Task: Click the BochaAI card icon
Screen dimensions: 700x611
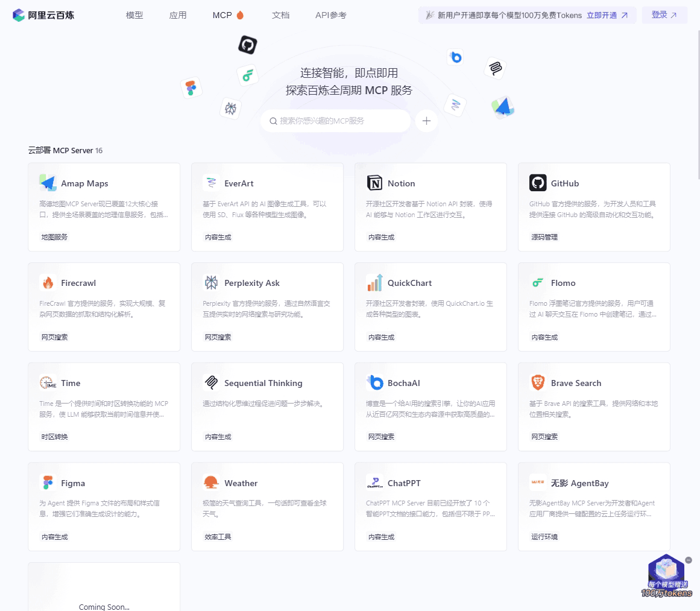Action: tap(374, 383)
